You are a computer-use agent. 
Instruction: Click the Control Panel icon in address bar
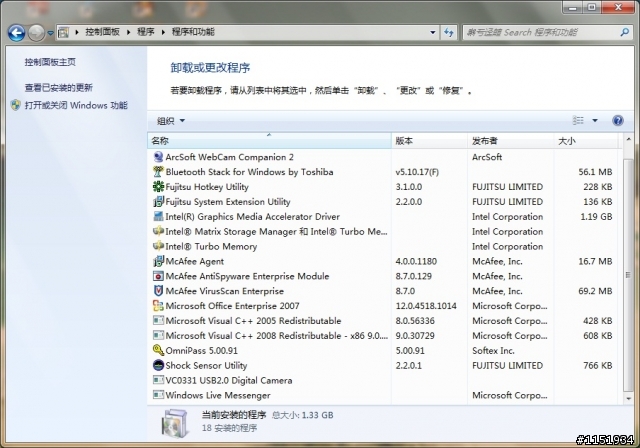pyautogui.click(x=63, y=32)
